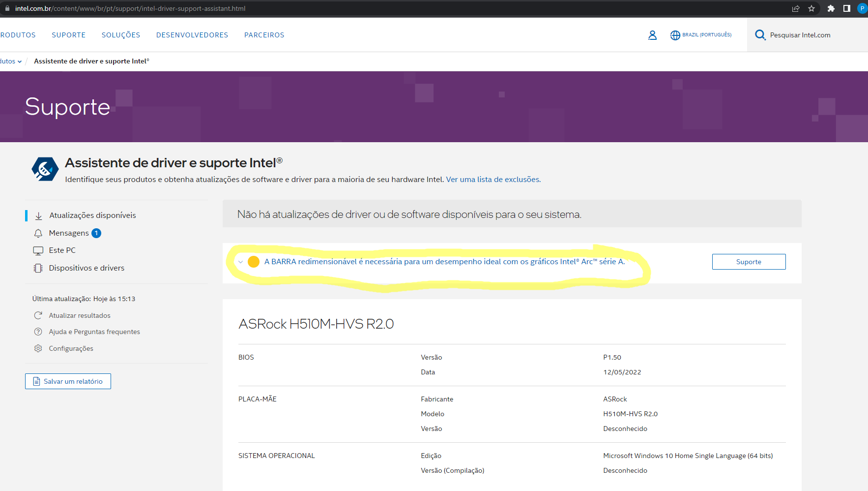Viewport: 868px width, 491px height.
Task: Open the PRODUTOS navigation menu
Action: tap(18, 35)
